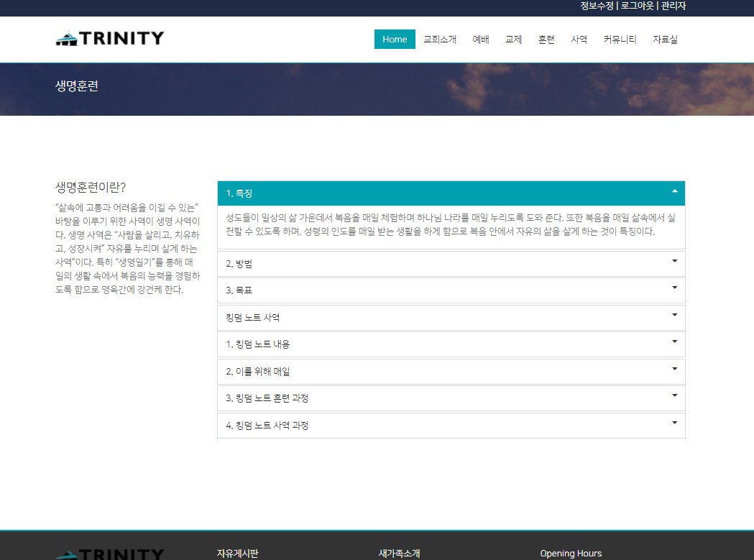Click the 새가족소개 footer heading
This screenshot has height=560, width=754.
pos(399,554)
